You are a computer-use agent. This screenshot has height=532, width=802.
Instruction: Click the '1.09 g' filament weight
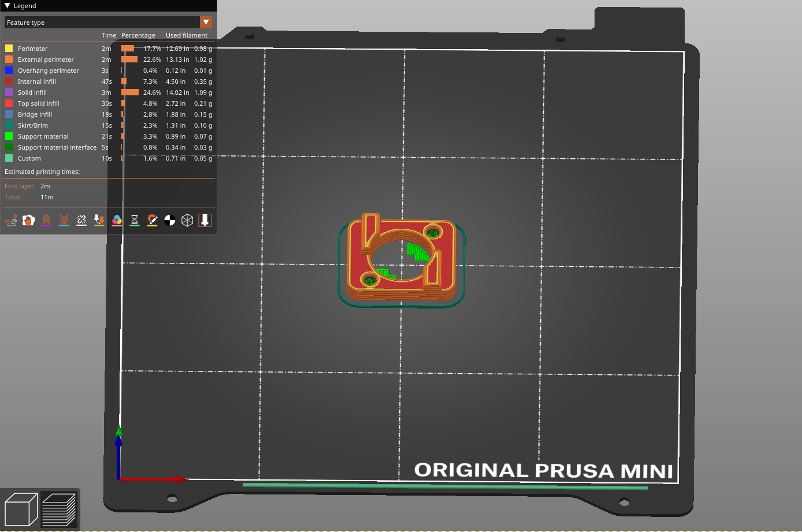tap(203, 92)
